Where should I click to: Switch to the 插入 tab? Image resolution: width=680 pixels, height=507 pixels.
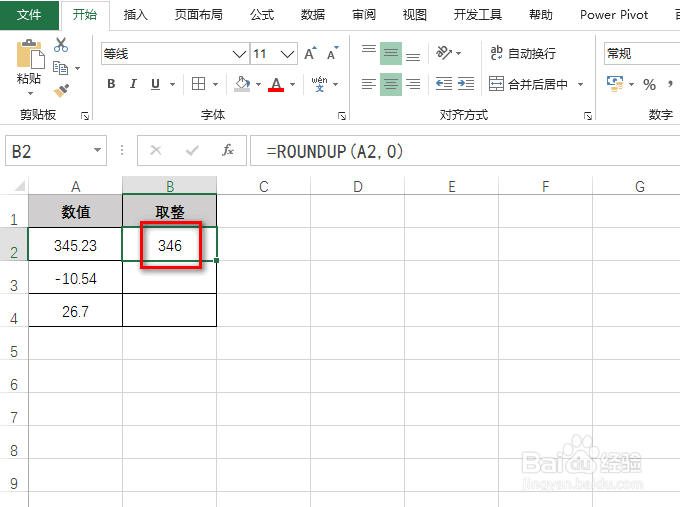tap(135, 15)
